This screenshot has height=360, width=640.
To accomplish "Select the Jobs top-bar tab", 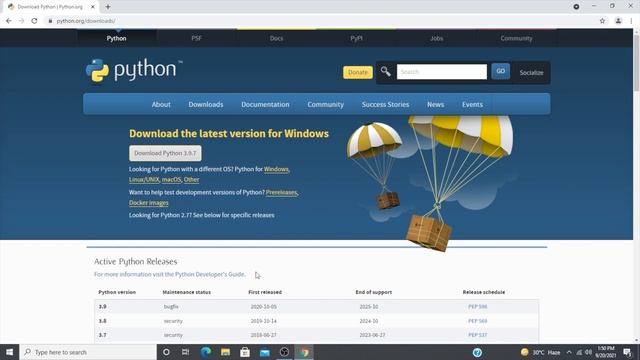I will (436, 38).
